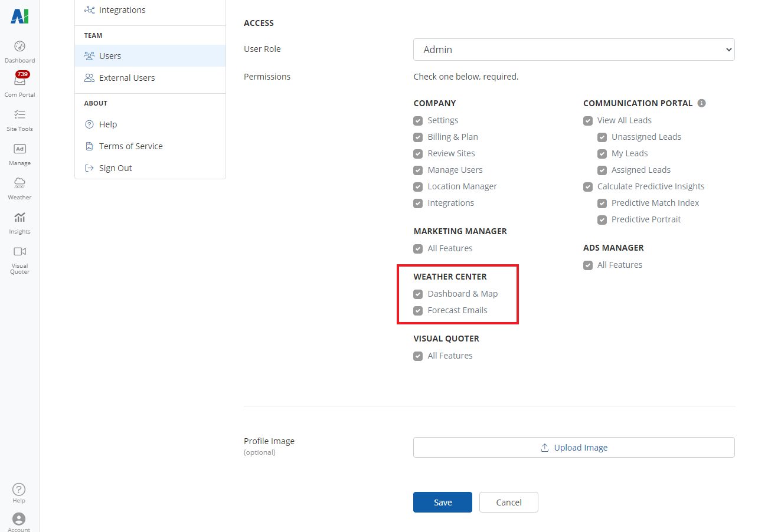Click the Communication Portal info icon
This screenshot has height=532, width=768.
click(701, 103)
